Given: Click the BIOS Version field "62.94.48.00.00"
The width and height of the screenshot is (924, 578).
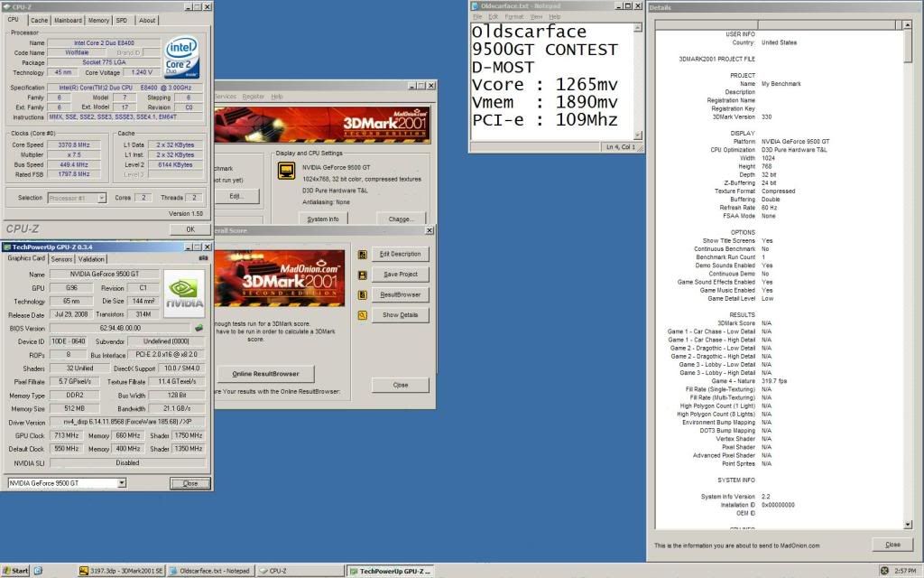Looking at the screenshot, I should click(x=120, y=328).
